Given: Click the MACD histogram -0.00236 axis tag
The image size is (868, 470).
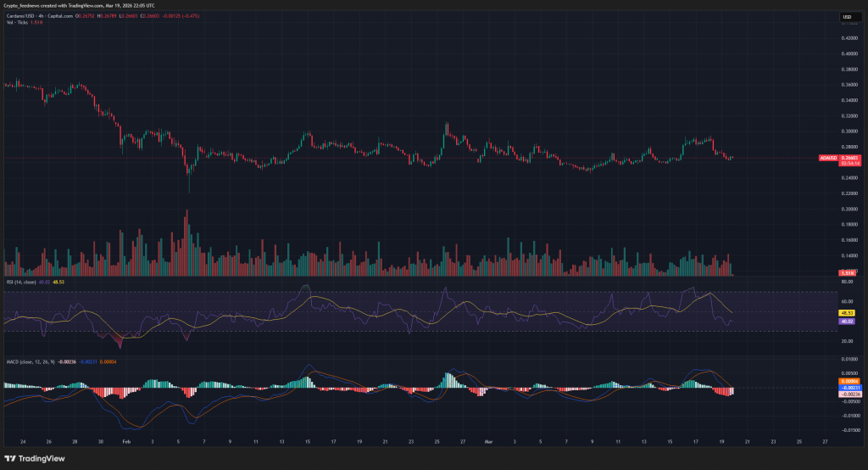Looking at the screenshot, I should click(x=849, y=394).
